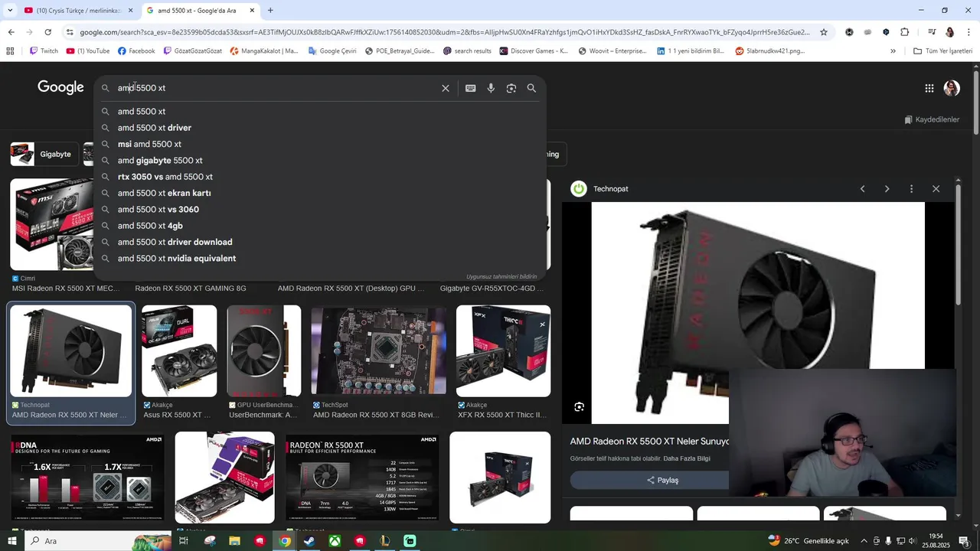Submit search with the magnifier button
This screenshot has width=980, height=551.
coord(531,88)
